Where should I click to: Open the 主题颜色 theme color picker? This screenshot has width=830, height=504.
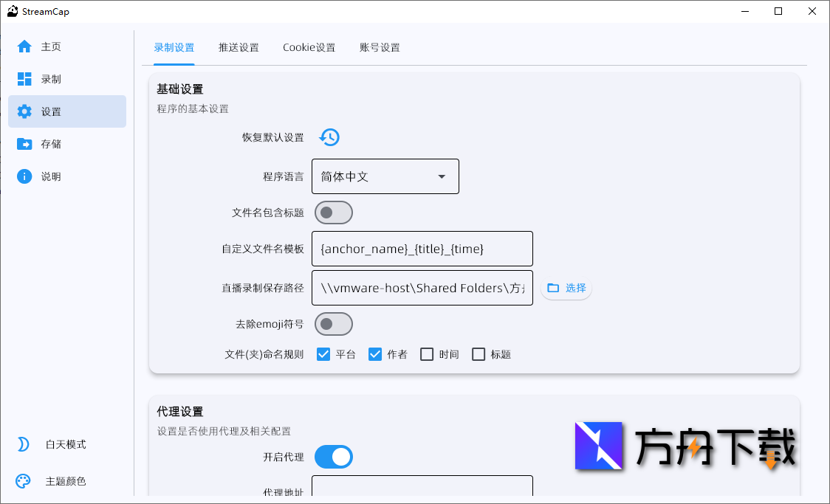(22, 480)
